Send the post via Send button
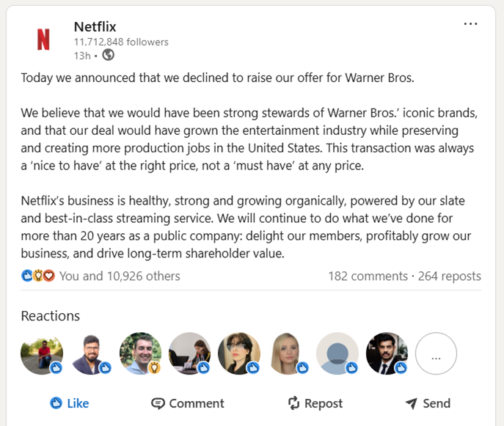This screenshot has height=426, width=504. 427,403
